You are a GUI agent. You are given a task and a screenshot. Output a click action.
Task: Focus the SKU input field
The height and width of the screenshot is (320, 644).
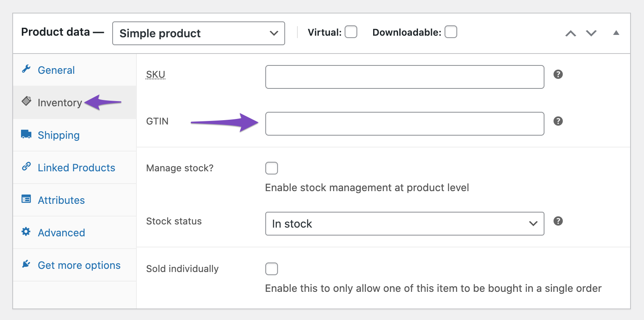[x=404, y=77]
